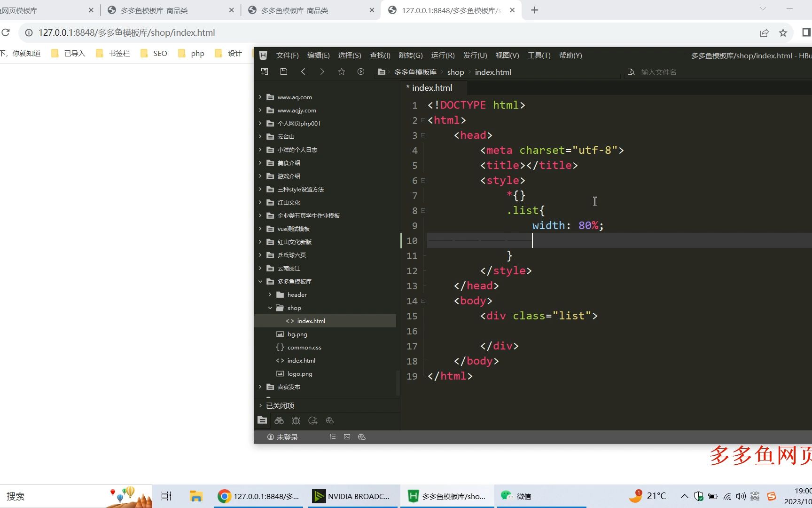The width and height of the screenshot is (812, 508).
Task: Click the Sogou input method tray icon
Action: coord(772,496)
